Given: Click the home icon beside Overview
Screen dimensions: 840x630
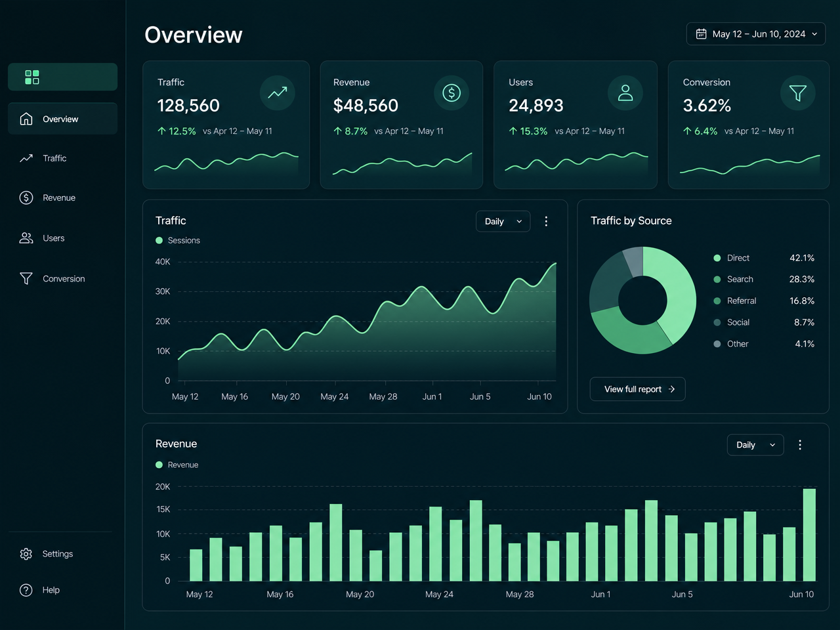Looking at the screenshot, I should (26, 119).
